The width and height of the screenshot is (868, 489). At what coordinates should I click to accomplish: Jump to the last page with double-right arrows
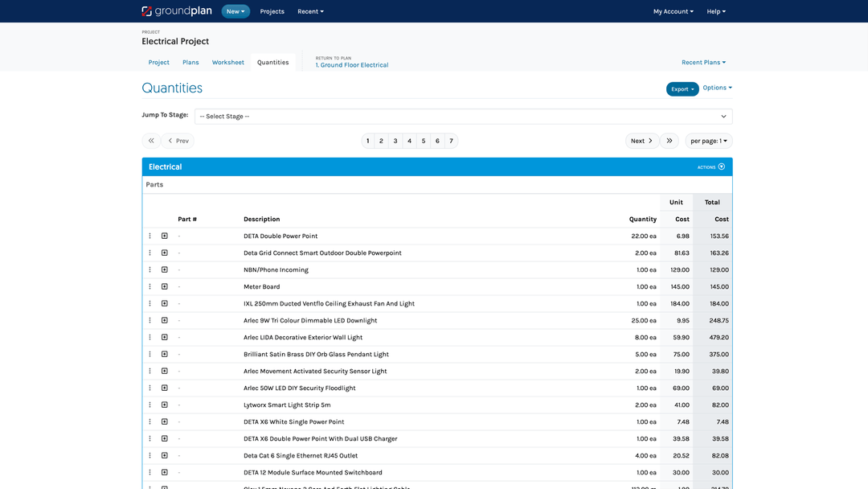pos(669,141)
